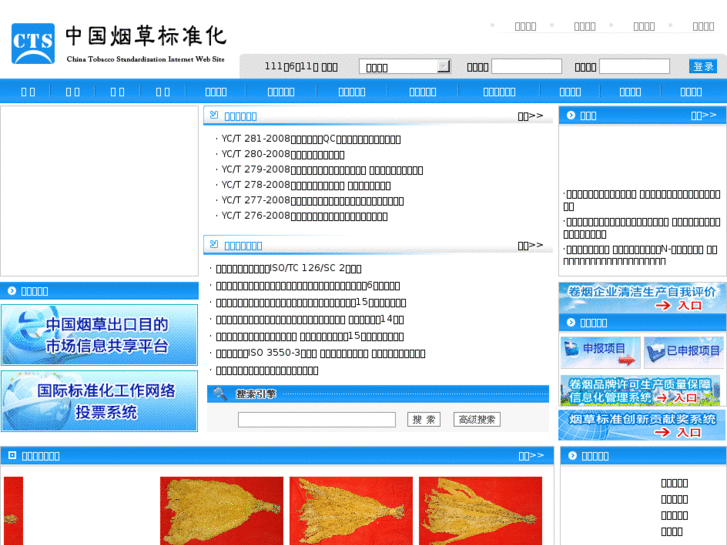727x545 pixels.
Task: Click the 已申报项目 button
Action: 684,352
